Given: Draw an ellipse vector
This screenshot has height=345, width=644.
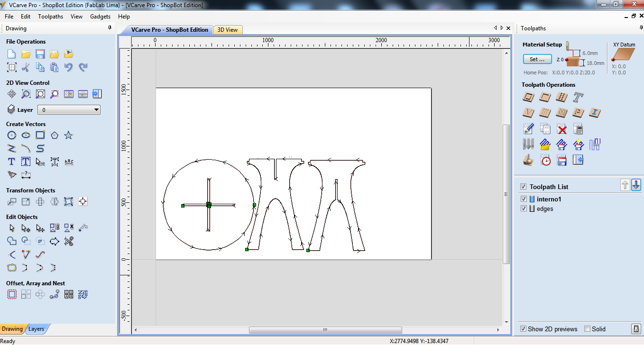Looking at the screenshot, I should point(26,136).
